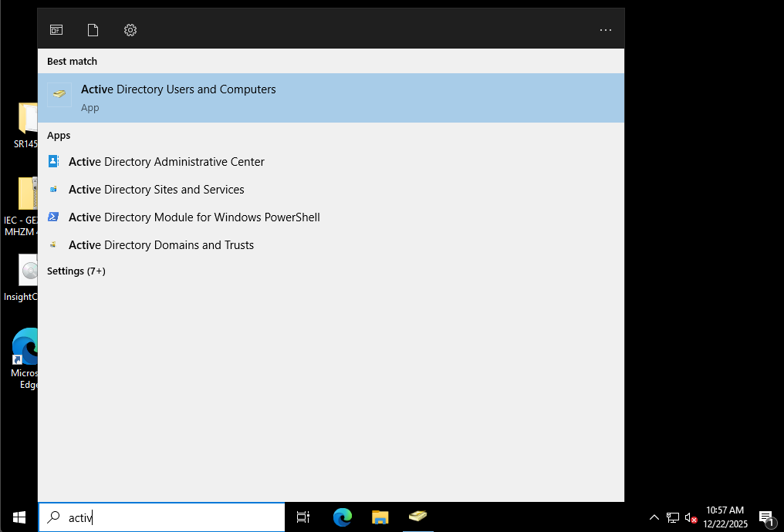This screenshot has width=784, height=532.
Task: Show hidden system tray icons
Action: tap(654, 517)
